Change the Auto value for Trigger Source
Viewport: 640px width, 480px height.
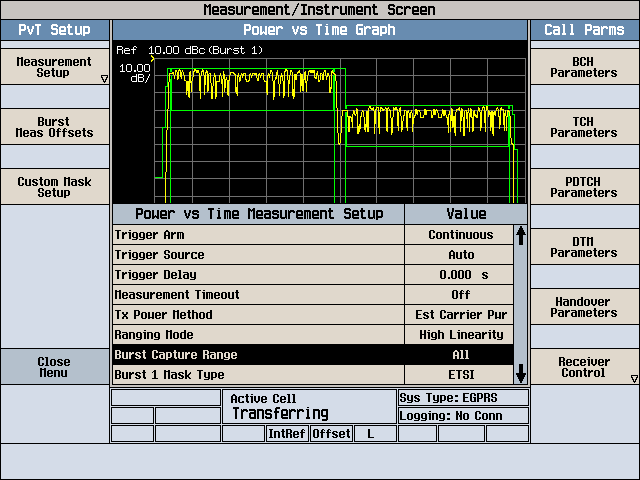click(x=459, y=255)
